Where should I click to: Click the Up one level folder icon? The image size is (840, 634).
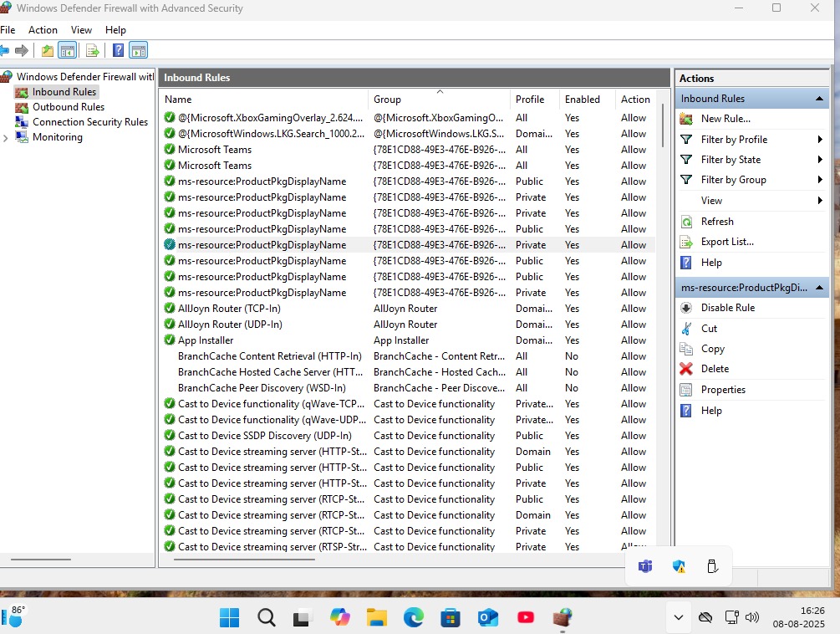(x=47, y=51)
